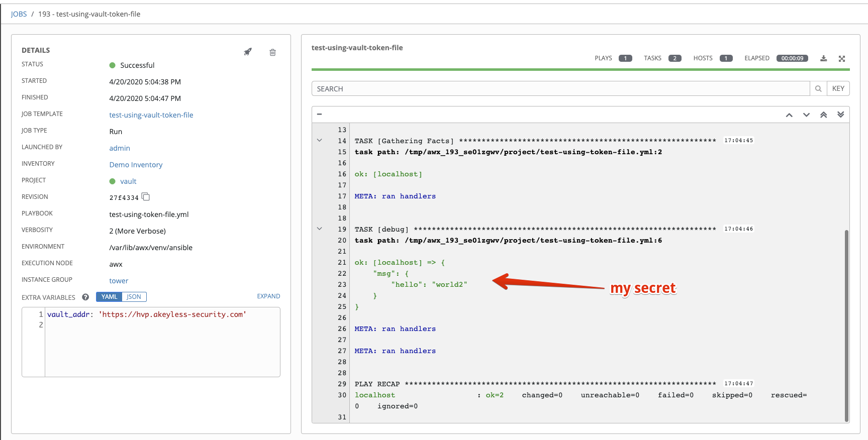Screen dimensions: 868x440
Task: Download the job output
Action: pyautogui.click(x=823, y=58)
